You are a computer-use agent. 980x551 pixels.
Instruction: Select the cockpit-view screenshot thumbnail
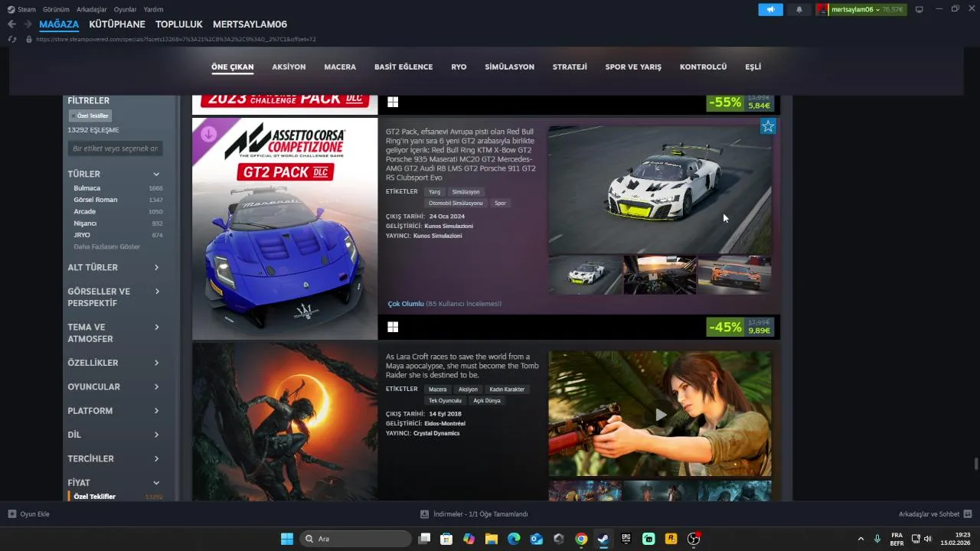[x=660, y=275]
